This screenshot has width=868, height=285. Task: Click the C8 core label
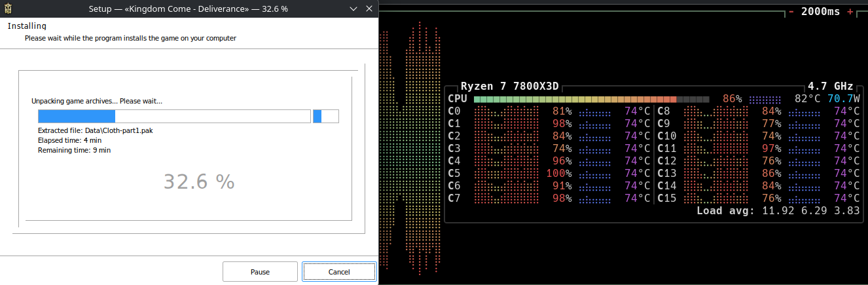tap(664, 111)
